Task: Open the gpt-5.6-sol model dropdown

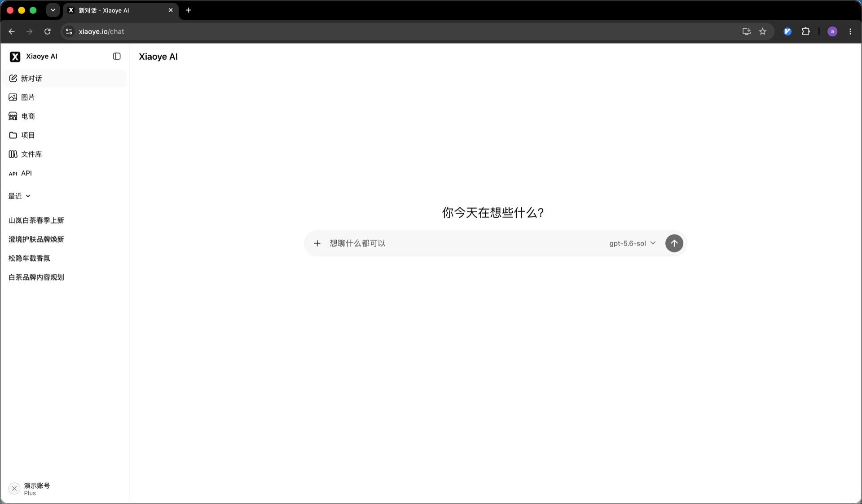Action: tap(632, 243)
